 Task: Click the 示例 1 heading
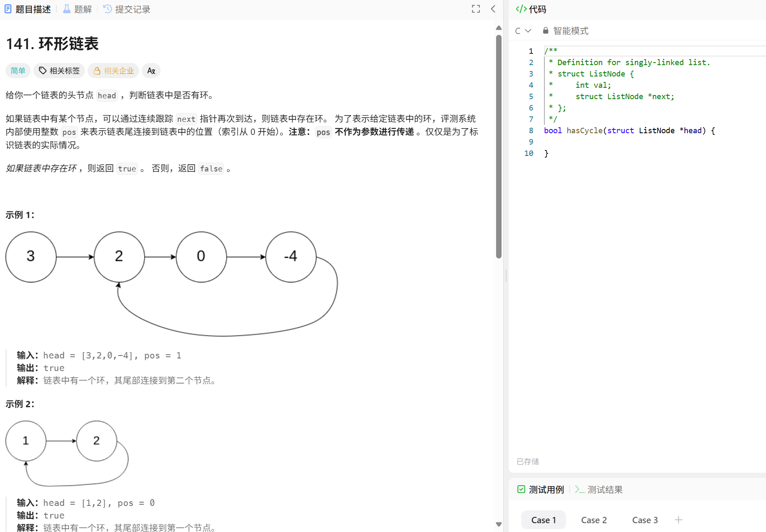click(x=20, y=215)
